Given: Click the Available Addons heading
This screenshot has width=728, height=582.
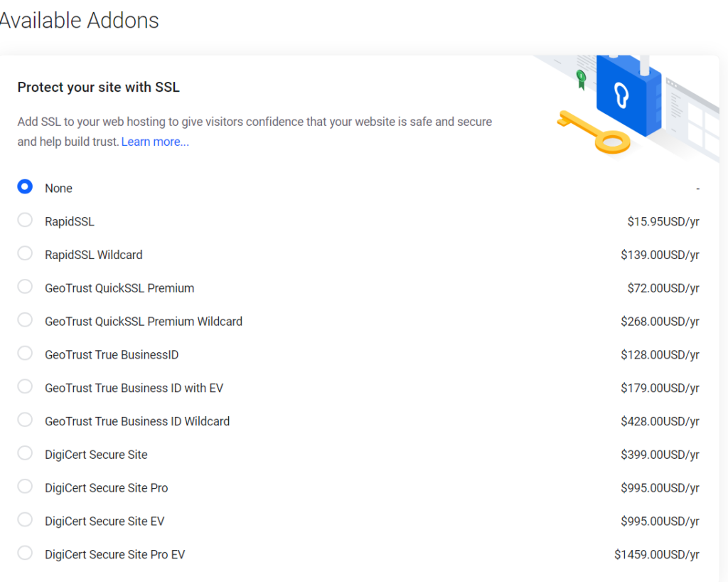Looking at the screenshot, I should click(78, 21).
